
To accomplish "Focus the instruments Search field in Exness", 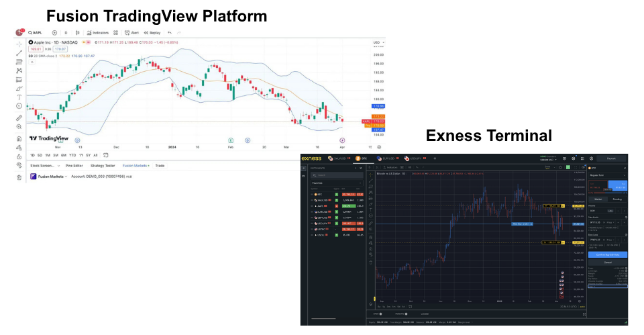I will pyautogui.click(x=337, y=175).
